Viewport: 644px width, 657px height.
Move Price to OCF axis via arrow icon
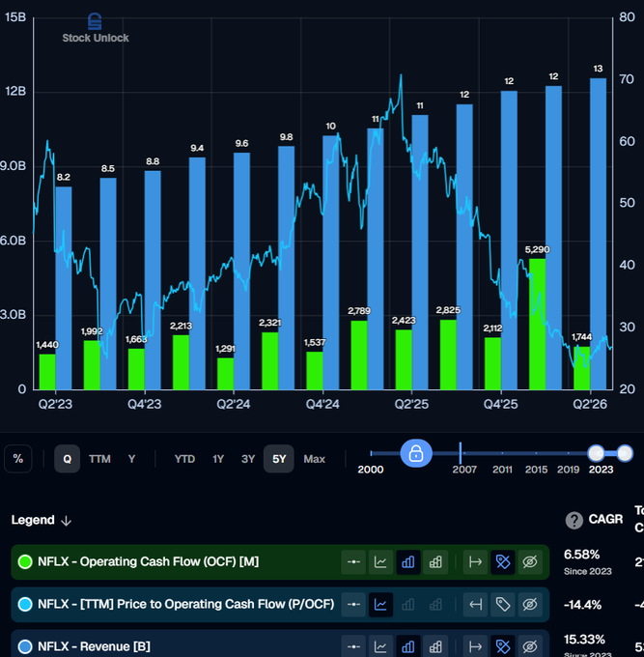(475, 604)
